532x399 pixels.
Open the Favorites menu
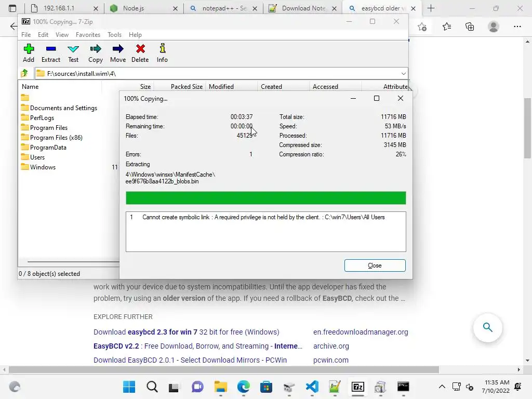tap(88, 35)
